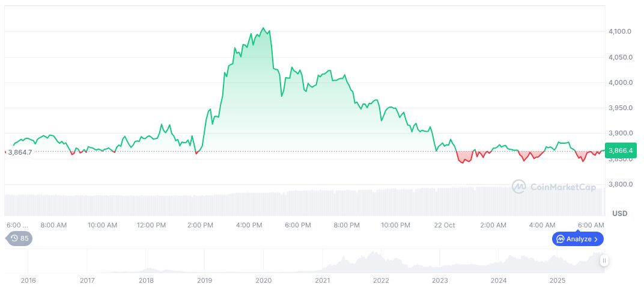
Task: Click the USD currency label
Action: pos(619,214)
